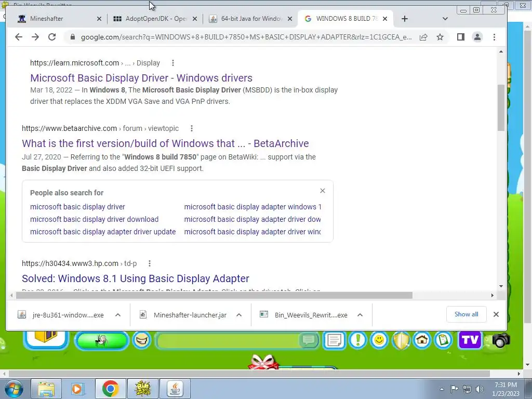The width and height of the screenshot is (532, 399).
Task: Click smiley face icon in Bin Weevils
Action: (379, 340)
